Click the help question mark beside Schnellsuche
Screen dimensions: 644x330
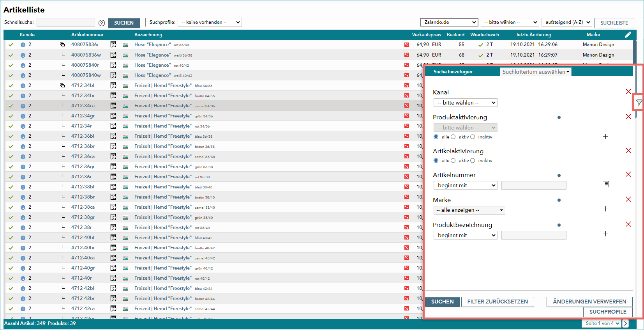pos(102,23)
